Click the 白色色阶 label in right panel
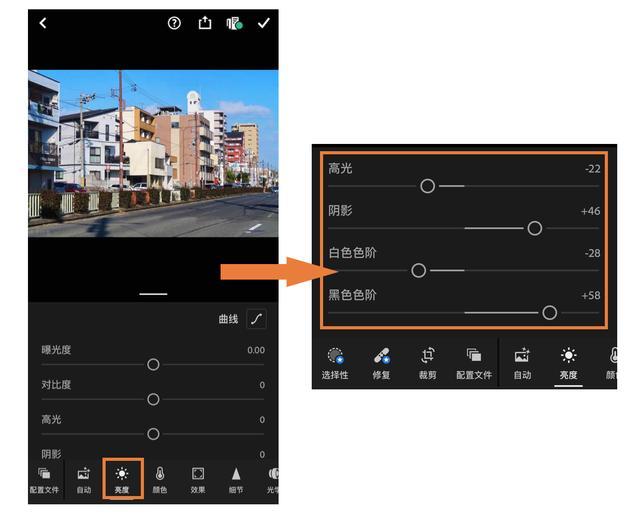The width and height of the screenshot is (640, 524). 352,253
